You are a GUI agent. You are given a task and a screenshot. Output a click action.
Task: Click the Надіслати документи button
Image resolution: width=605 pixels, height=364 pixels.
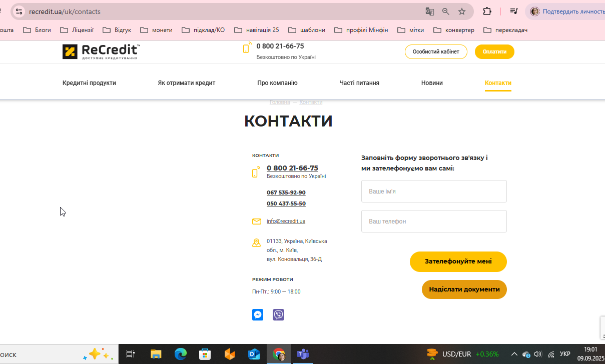(x=464, y=289)
